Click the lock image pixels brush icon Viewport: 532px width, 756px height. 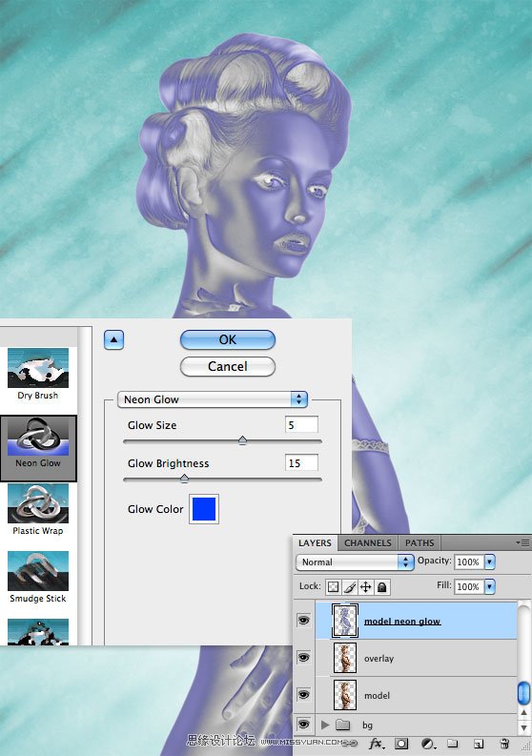click(350, 586)
